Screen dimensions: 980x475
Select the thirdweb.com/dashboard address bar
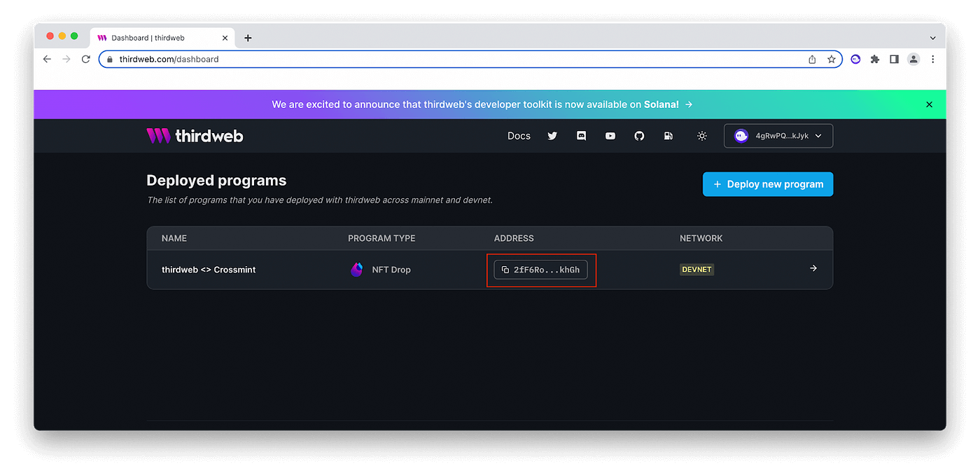(x=470, y=60)
